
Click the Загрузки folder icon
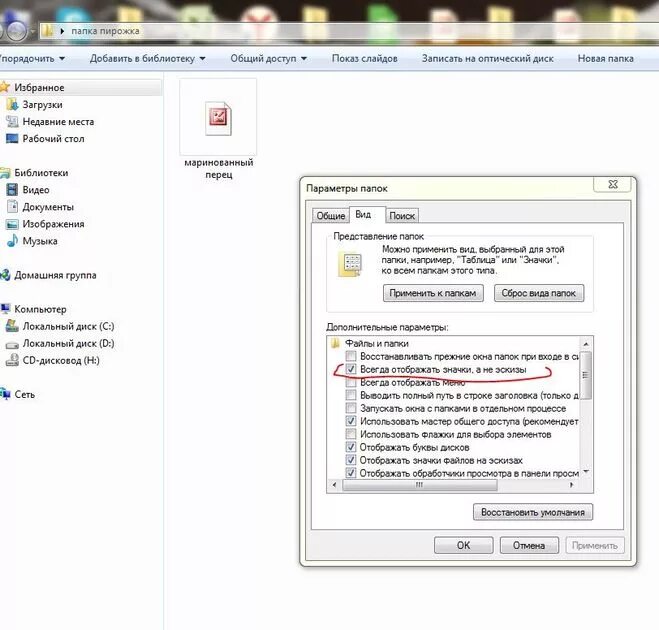pyautogui.click(x=13, y=104)
